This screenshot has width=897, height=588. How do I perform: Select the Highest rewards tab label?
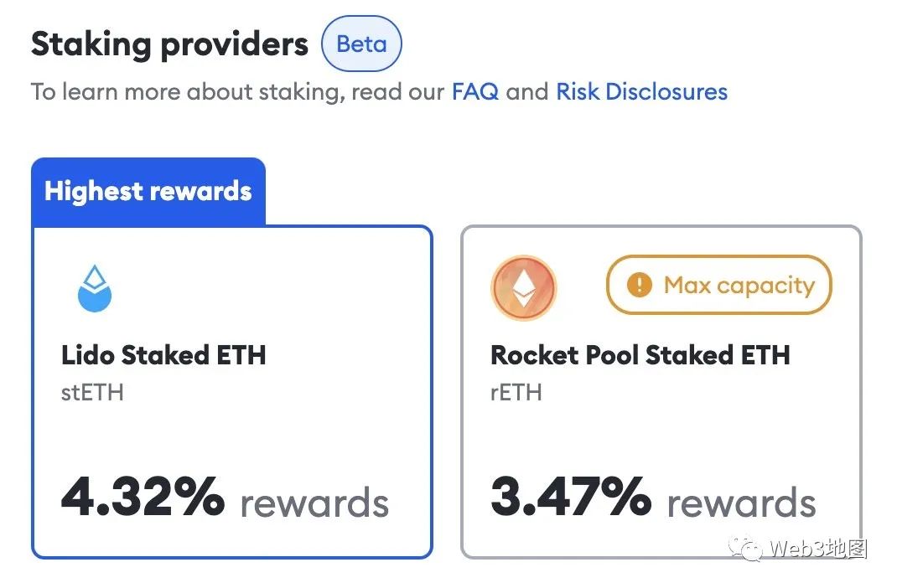(148, 191)
